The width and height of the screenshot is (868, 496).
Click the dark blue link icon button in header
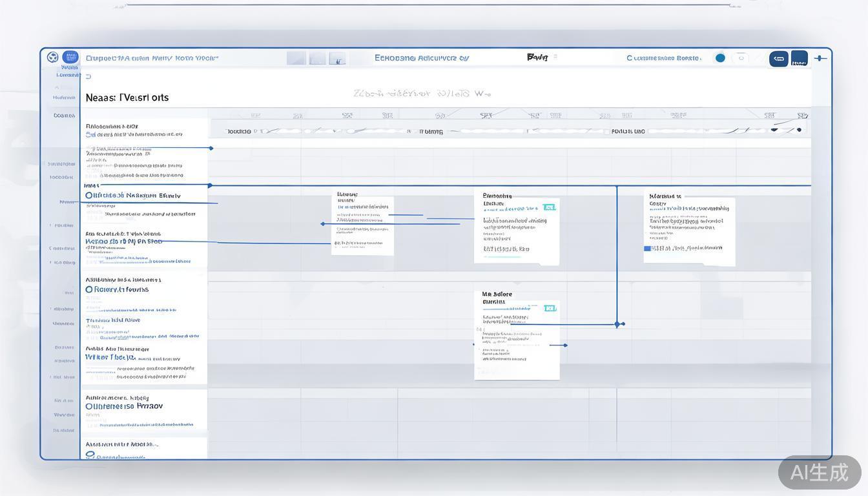tap(779, 59)
